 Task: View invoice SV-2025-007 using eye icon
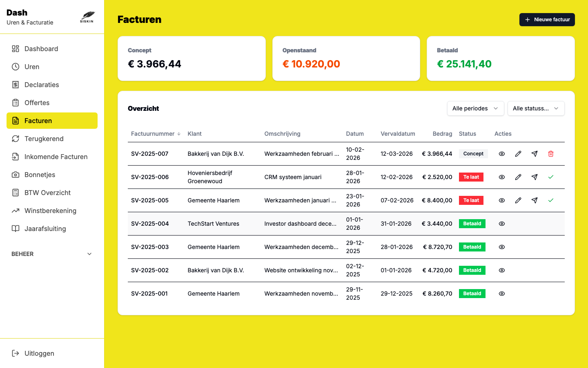point(501,154)
